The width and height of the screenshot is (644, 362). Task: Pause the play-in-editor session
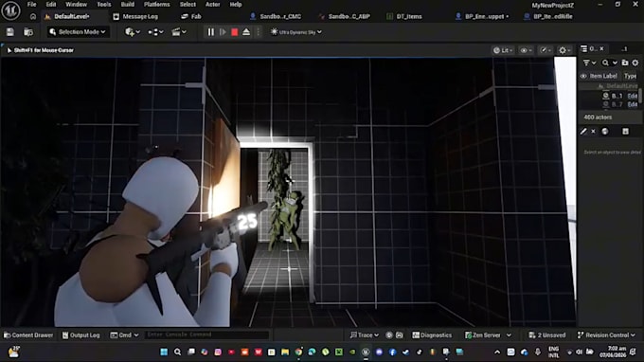click(x=210, y=32)
